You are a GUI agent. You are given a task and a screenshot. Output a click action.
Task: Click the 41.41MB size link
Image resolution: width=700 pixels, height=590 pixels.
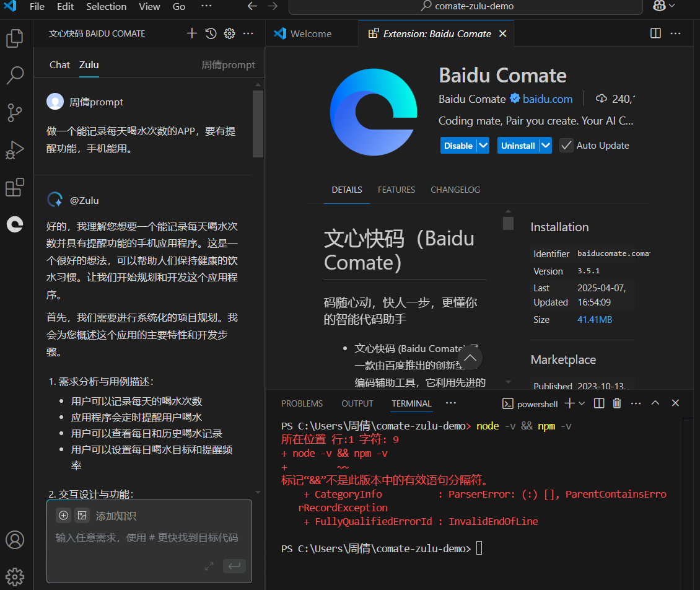[x=595, y=320]
